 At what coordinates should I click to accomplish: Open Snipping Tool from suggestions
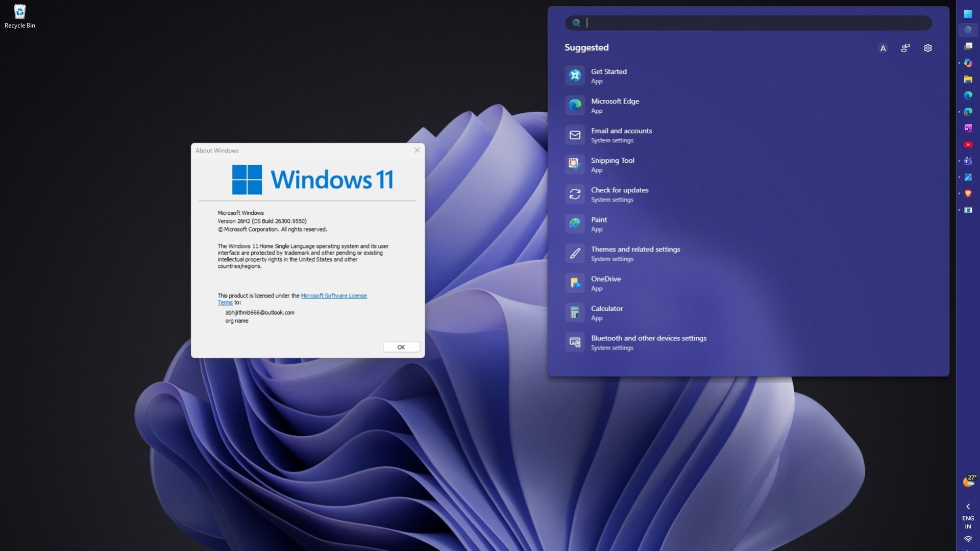coord(748,164)
